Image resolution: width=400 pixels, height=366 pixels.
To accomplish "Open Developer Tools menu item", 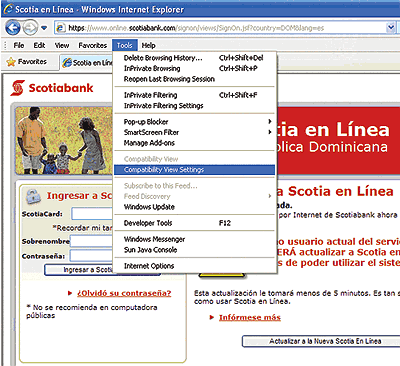I will coord(194,223).
